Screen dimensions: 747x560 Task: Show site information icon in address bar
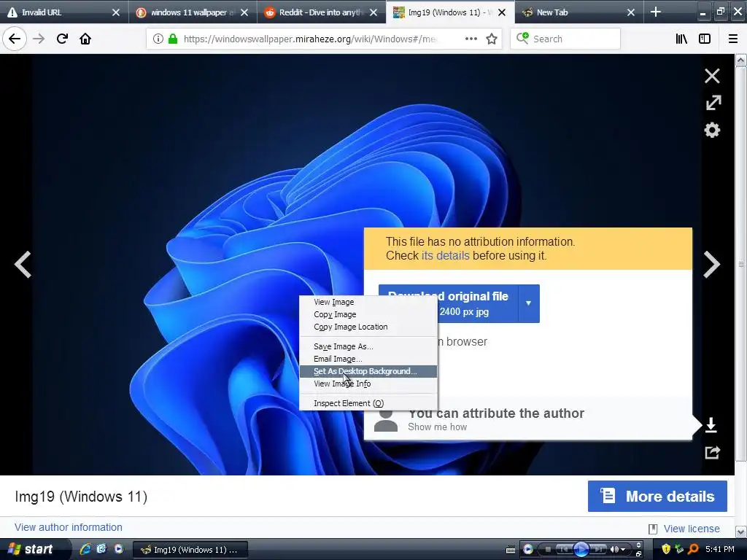pyautogui.click(x=158, y=39)
